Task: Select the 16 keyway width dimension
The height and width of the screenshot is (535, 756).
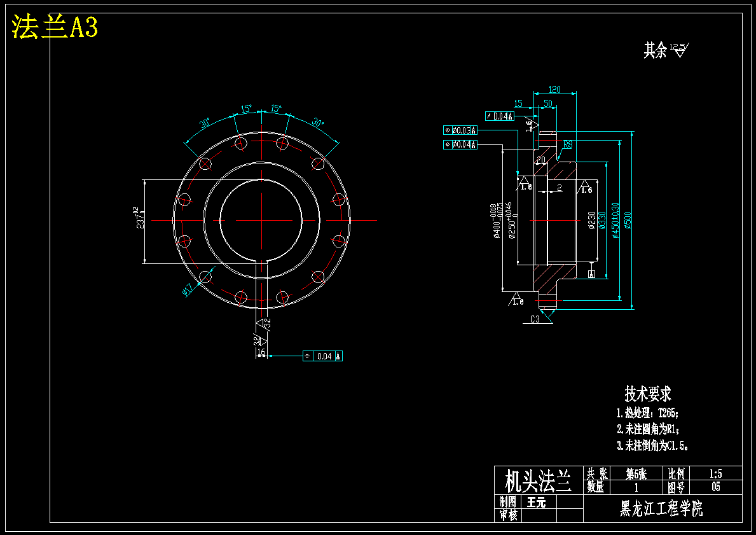Action: [x=261, y=352]
